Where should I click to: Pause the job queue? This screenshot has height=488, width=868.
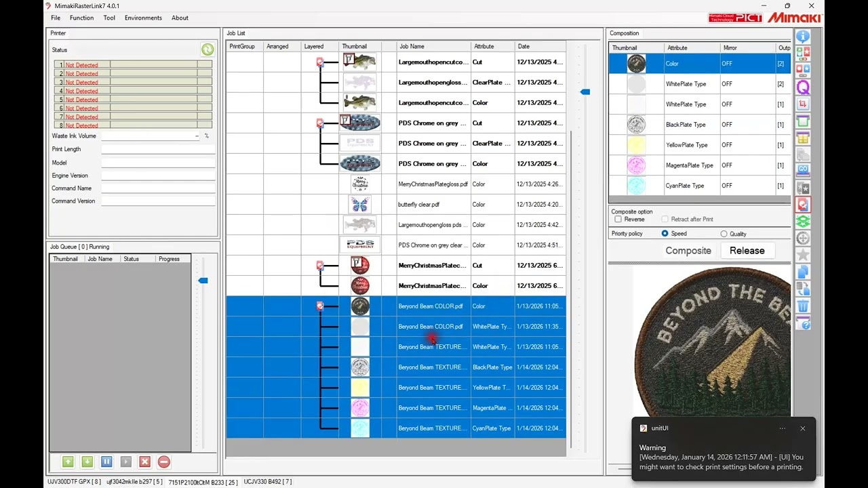106,462
